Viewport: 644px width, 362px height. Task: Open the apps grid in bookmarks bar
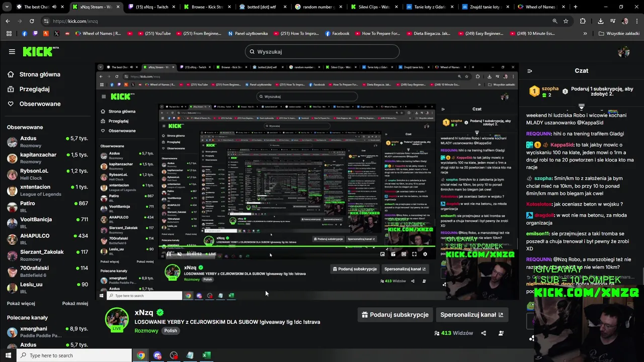point(9,34)
